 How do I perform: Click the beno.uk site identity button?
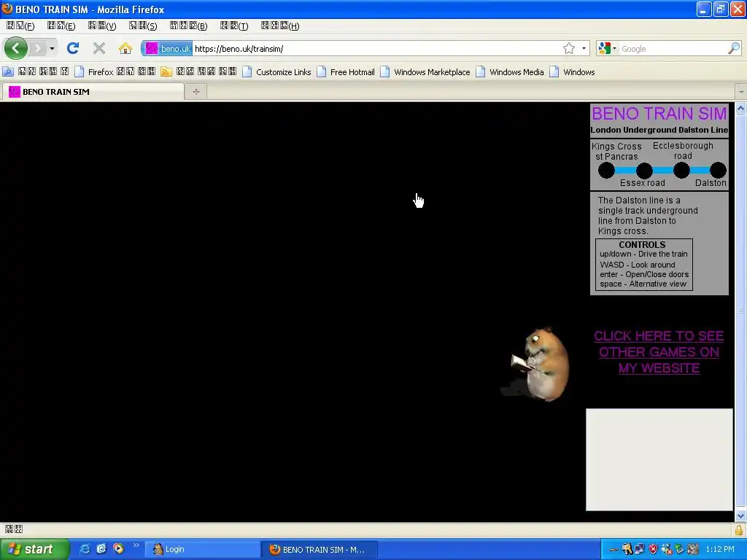(168, 49)
